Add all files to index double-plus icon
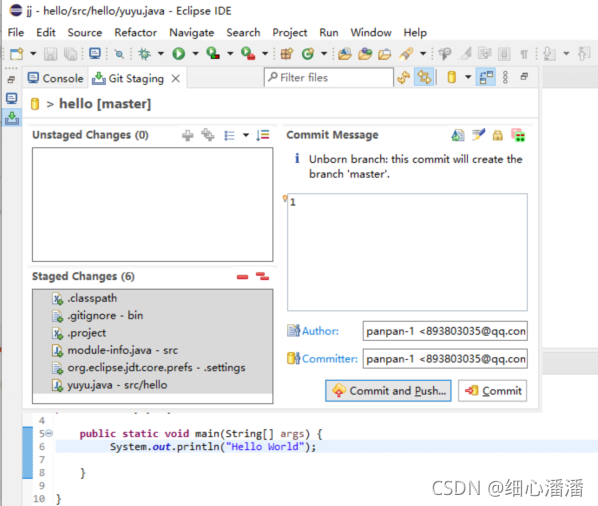This screenshot has height=506, width=598. (208, 135)
